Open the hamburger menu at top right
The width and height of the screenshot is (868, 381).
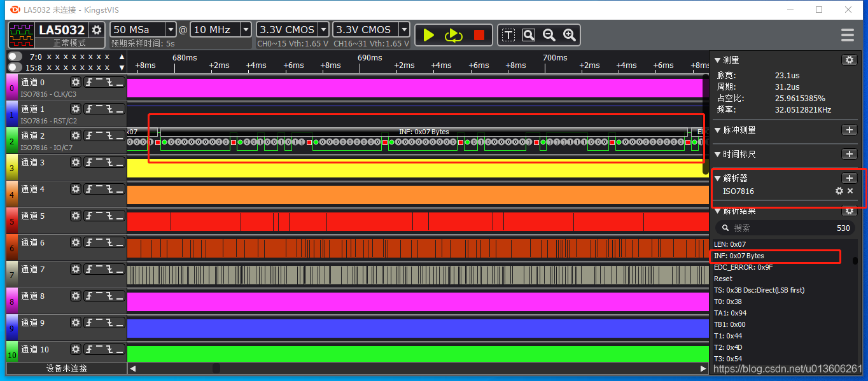point(847,34)
